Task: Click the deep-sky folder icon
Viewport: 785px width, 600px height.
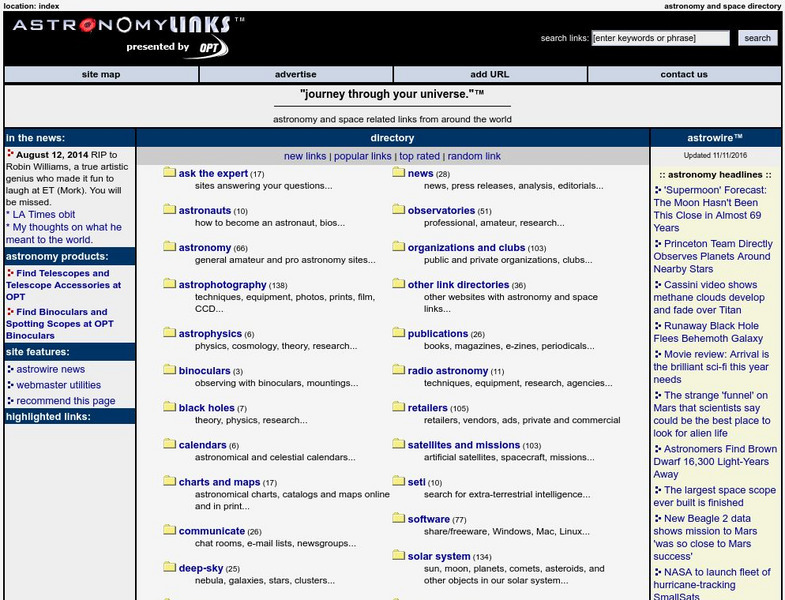Action: (170, 567)
